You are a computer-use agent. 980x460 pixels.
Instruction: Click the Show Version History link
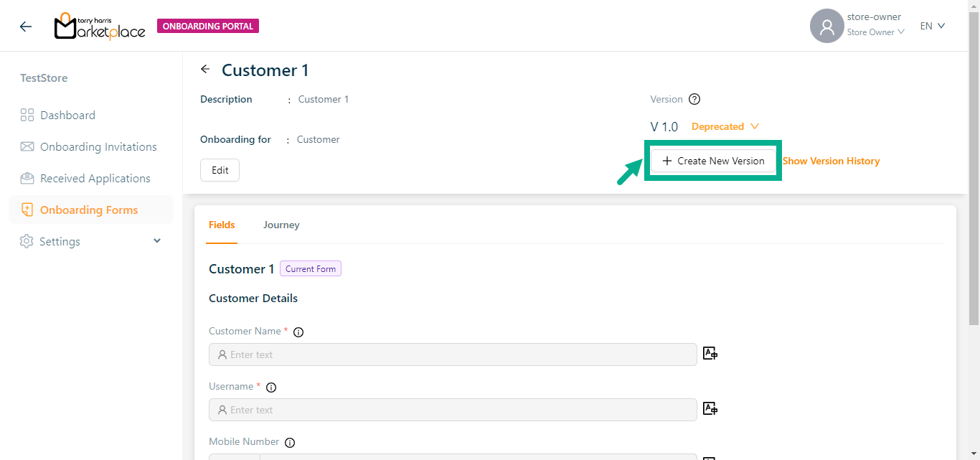click(x=831, y=161)
